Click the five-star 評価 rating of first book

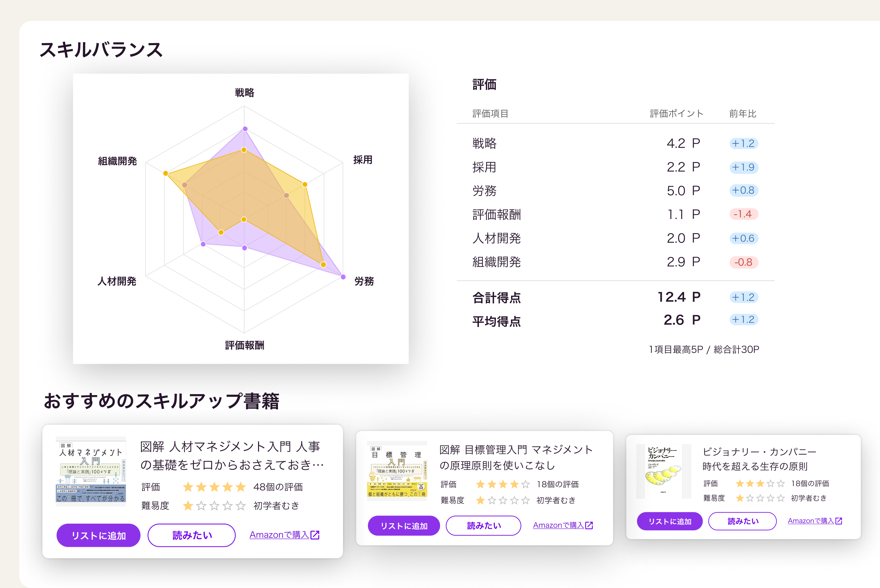[x=214, y=487]
